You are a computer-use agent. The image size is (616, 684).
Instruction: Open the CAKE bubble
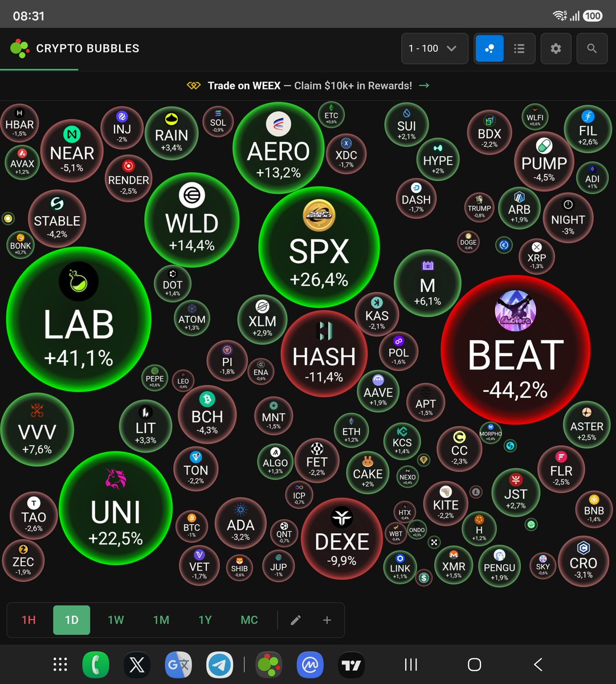(368, 472)
